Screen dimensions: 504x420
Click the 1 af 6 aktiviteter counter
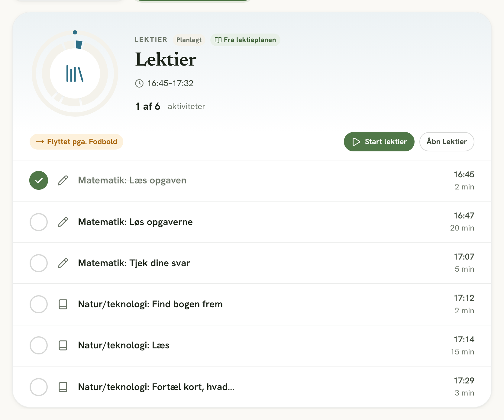pos(170,106)
